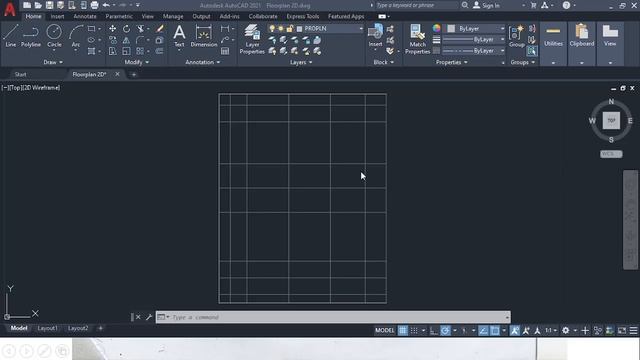Open the Text tool
This screenshot has height=360, width=640.
(x=179, y=36)
